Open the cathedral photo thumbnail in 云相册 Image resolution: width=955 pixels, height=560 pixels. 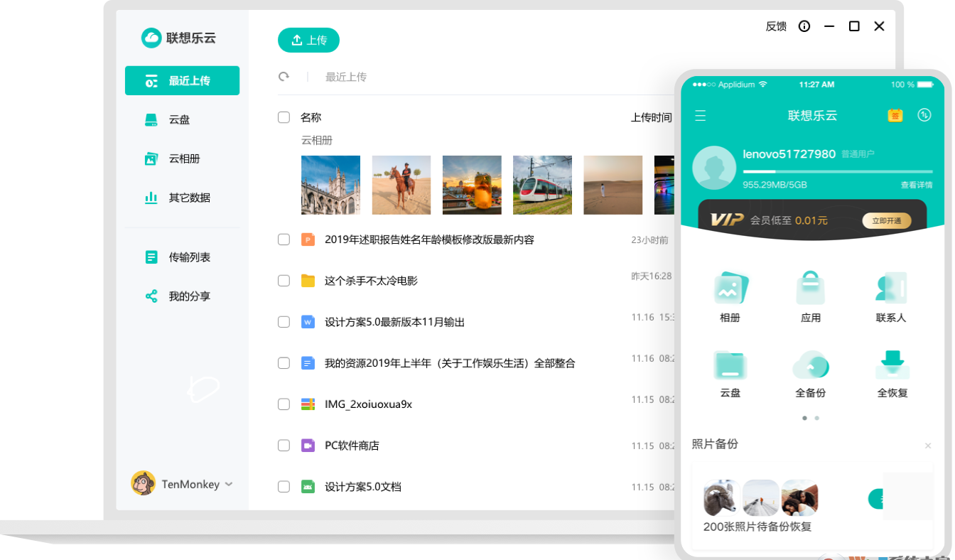pyautogui.click(x=330, y=185)
